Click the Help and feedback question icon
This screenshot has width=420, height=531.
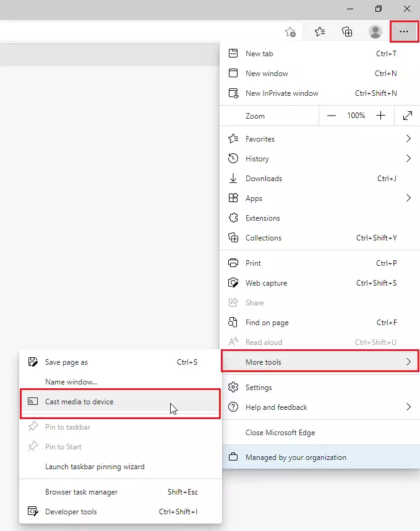pyautogui.click(x=233, y=407)
